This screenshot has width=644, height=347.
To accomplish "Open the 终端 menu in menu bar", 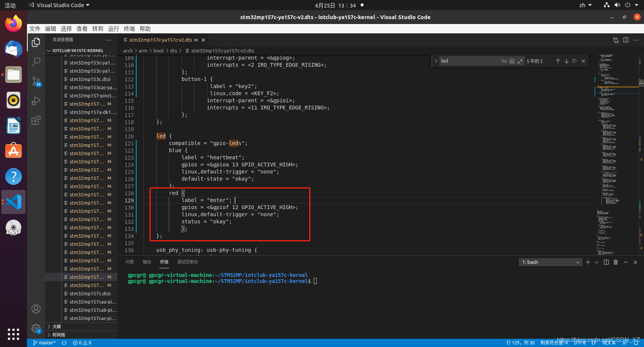I will click(129, 29).
